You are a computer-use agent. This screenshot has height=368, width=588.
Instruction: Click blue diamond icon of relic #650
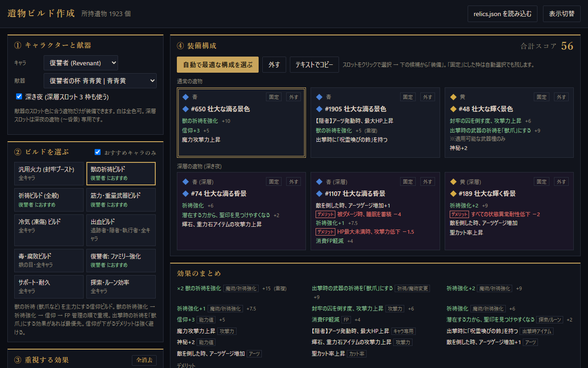[x=186, y=109]
